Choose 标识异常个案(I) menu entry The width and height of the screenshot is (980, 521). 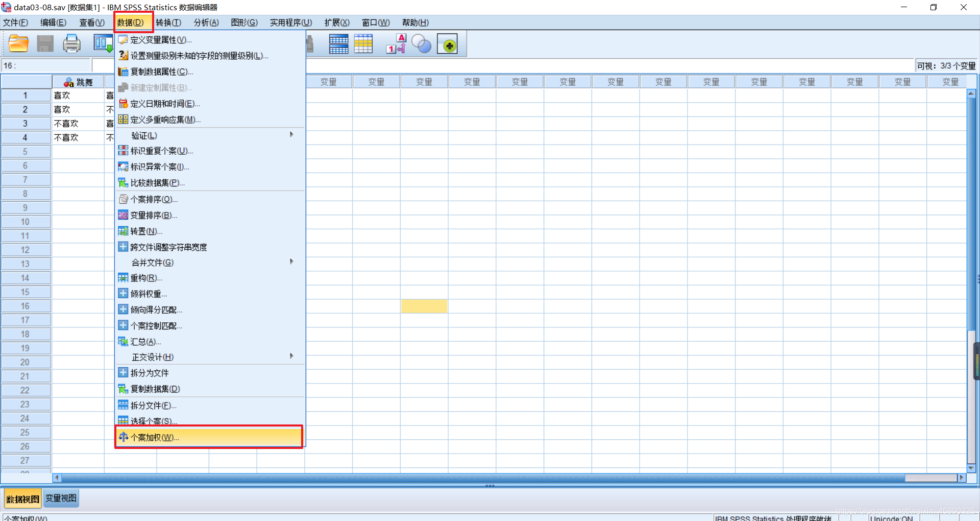point(210,167)
